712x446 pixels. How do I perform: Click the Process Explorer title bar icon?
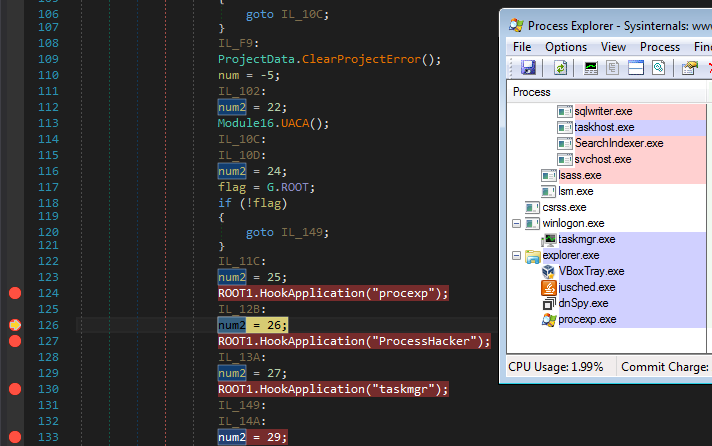[x=515, y=24]
